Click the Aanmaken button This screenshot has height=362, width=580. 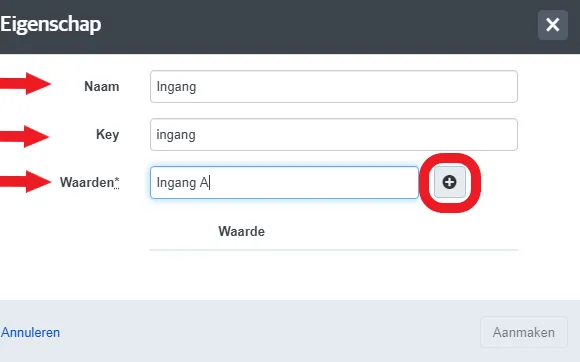[524, 332]
